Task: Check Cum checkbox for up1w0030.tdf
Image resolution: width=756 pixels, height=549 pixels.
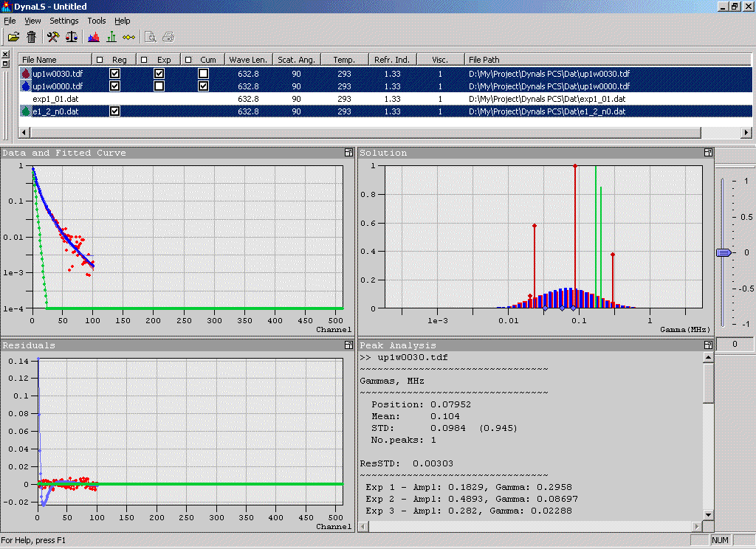Action: (x=203, y=74)
